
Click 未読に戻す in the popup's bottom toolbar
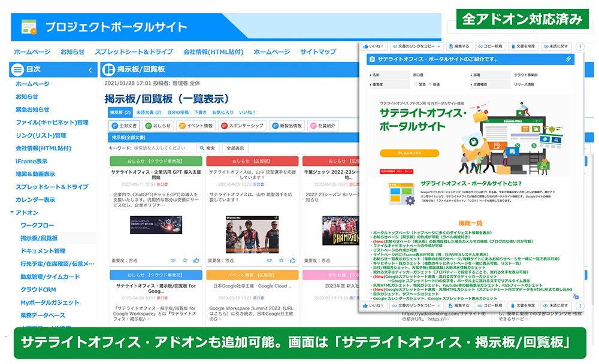pos(556,305)
